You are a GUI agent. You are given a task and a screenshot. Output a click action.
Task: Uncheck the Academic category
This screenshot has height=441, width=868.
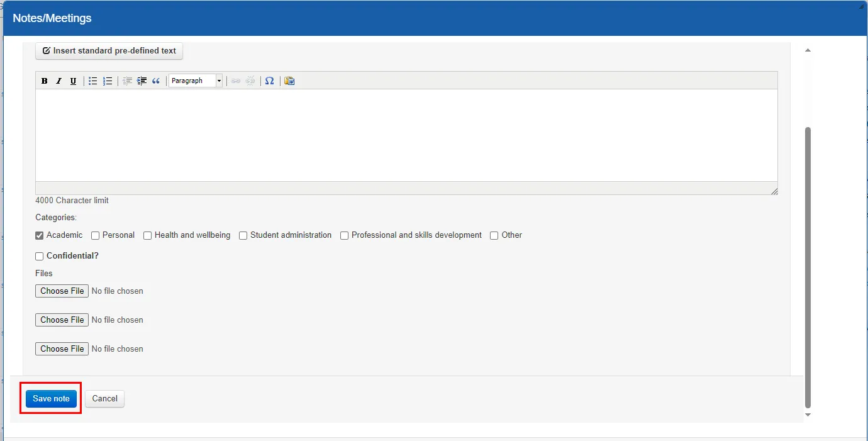click(39, 235)
